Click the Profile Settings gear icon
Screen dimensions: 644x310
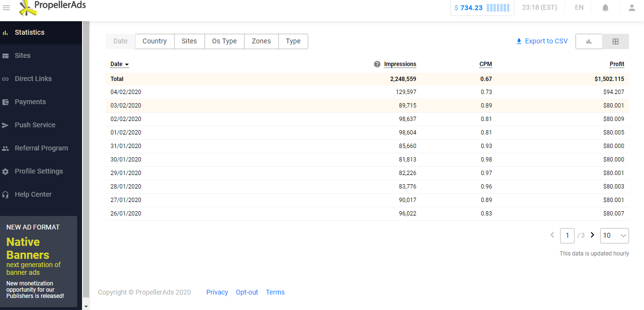tap(6, 172)
